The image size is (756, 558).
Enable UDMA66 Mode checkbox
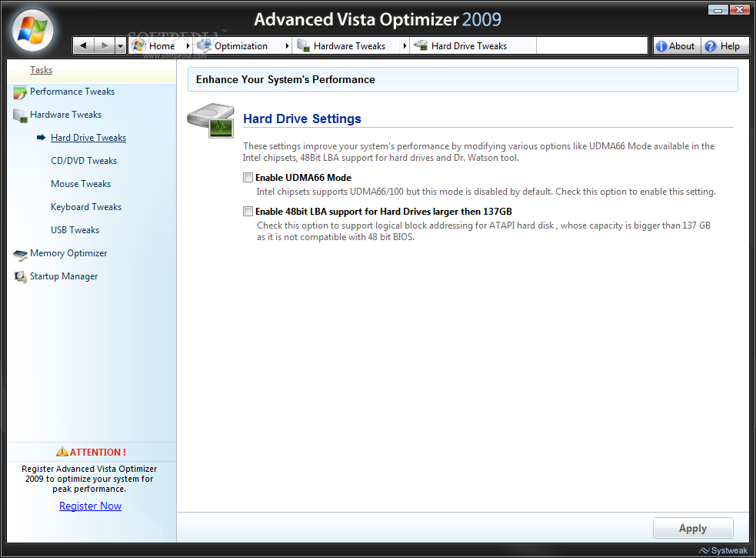248,178
